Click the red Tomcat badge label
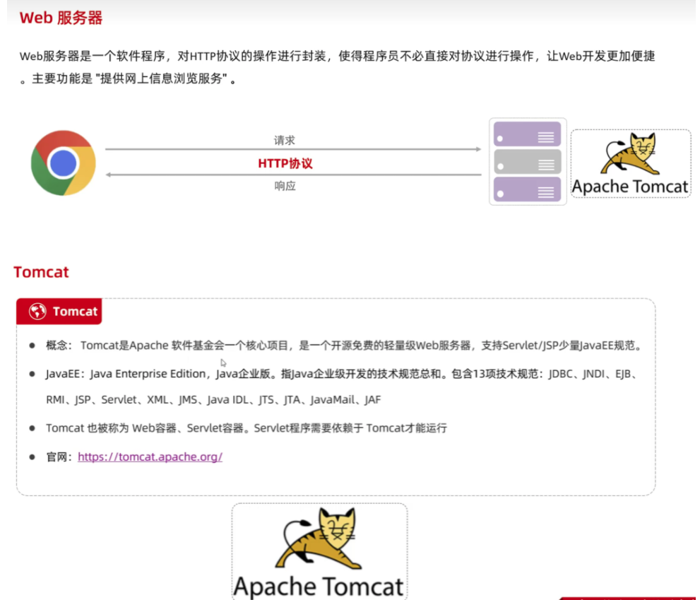This screenshot has height=600, width=700. 59,312
